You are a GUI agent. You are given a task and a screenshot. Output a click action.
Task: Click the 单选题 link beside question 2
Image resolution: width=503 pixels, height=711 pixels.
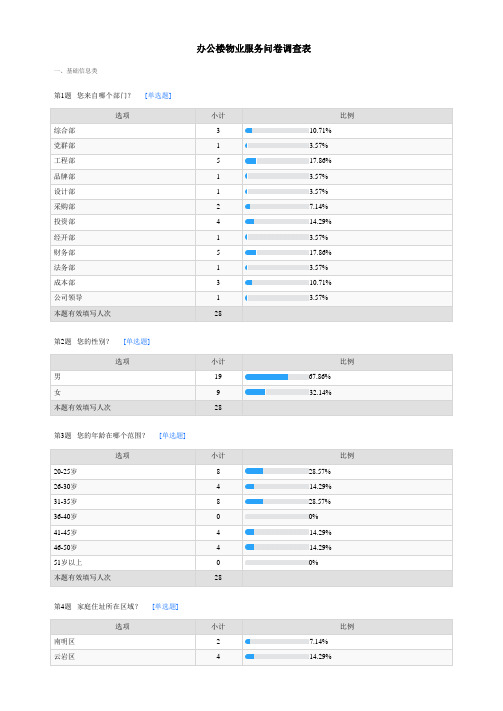pyautogui.click(x=137, y=341)
